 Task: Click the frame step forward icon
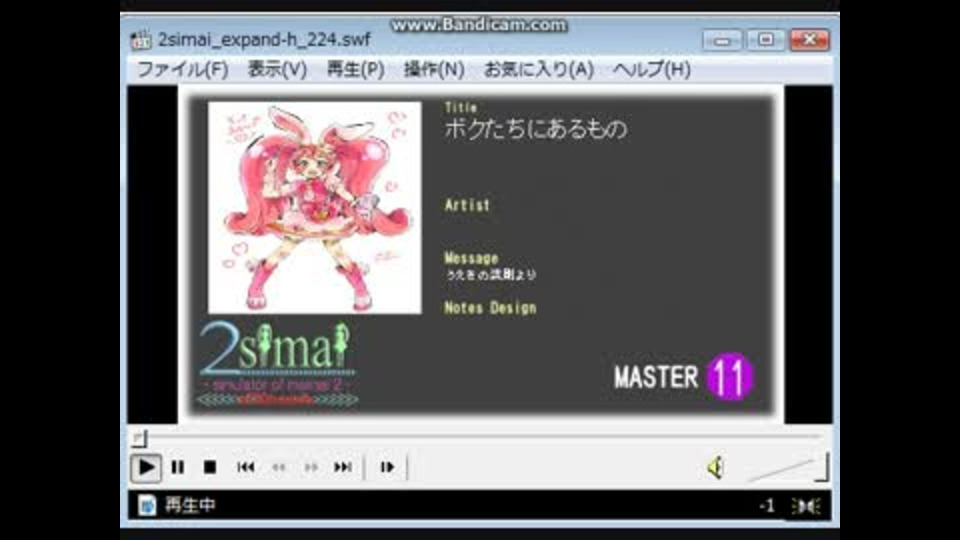[x=387, y=467]
